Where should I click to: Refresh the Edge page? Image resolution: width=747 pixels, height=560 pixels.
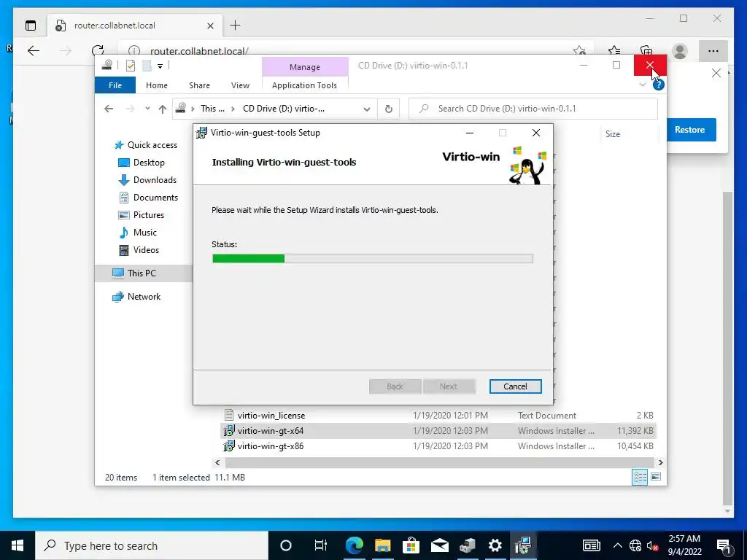[x=98, y=50]
